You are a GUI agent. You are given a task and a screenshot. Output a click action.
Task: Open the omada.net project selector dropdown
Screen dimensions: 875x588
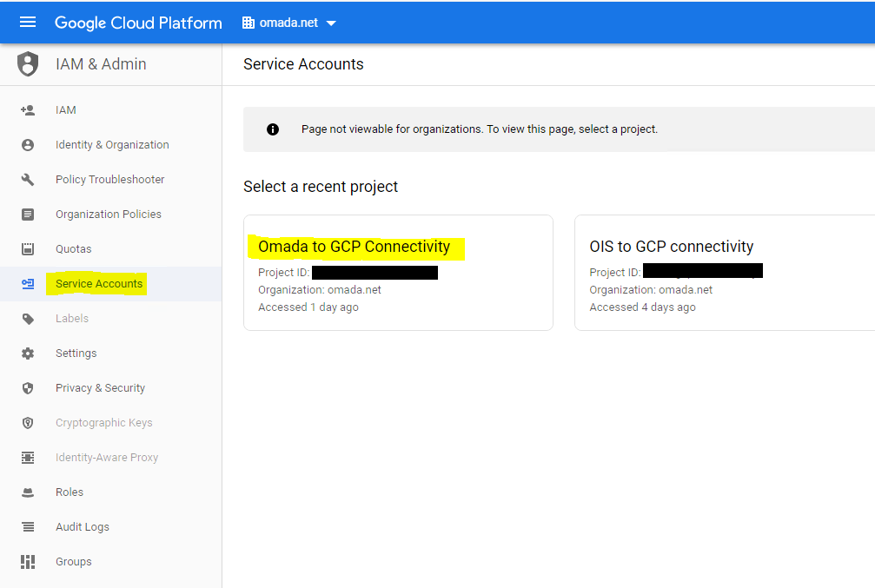(x=289, y=23)
